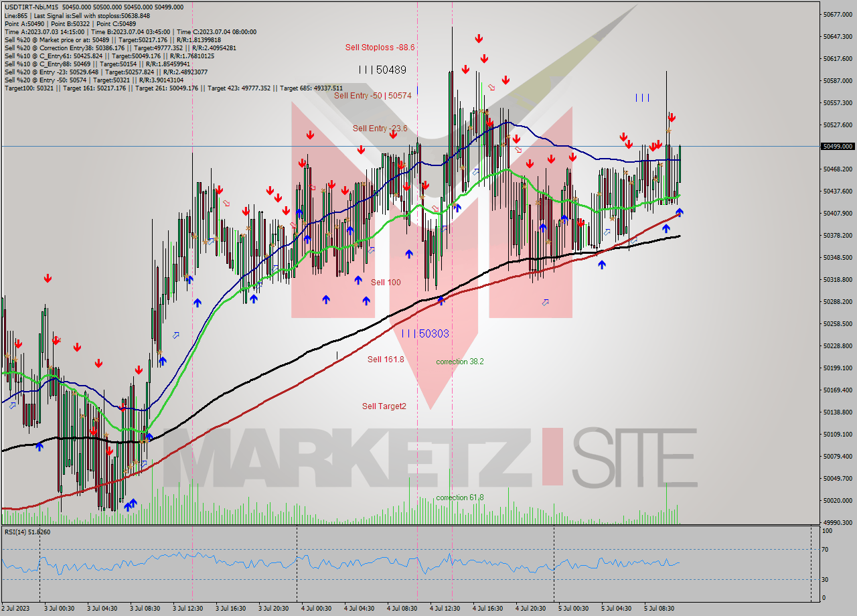The width and height of the screenshot is (857, 616).
Task: Click the current price tag 50499.000
Action: tap(838, 146)
